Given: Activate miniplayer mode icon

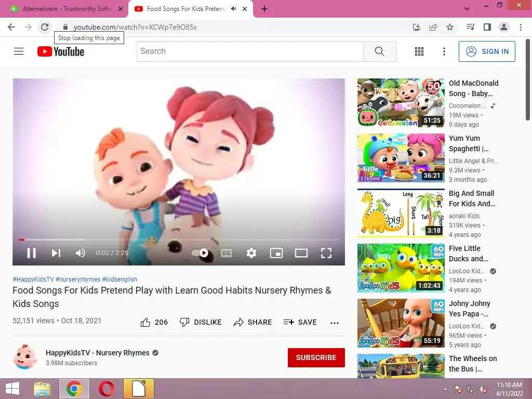Looking at the screenshot, I should tap(276, 253).
